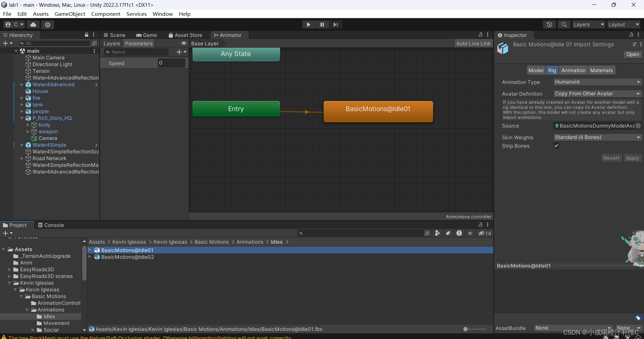Screen dimensions: 644x339
Task: Click the filter by label tag icon
Action: 448,233
